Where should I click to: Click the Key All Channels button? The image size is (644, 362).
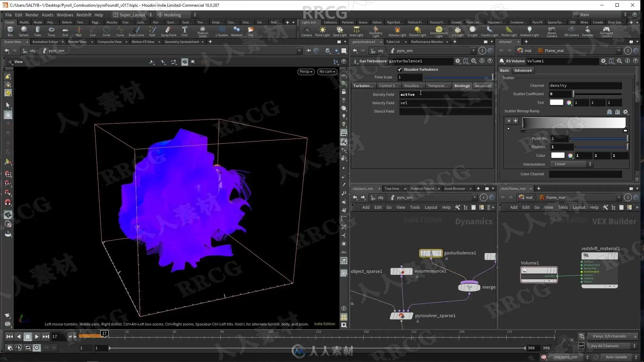[x=604, y=346]
